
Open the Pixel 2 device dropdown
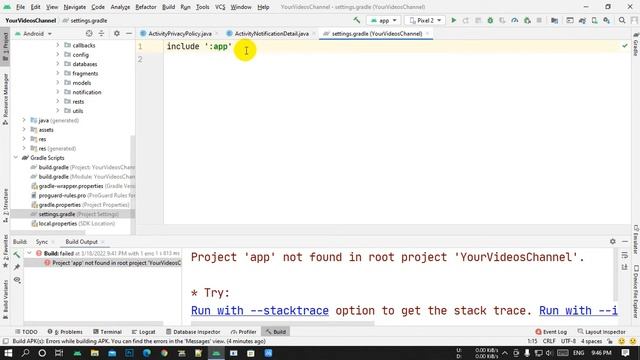[x=425, y=20]
